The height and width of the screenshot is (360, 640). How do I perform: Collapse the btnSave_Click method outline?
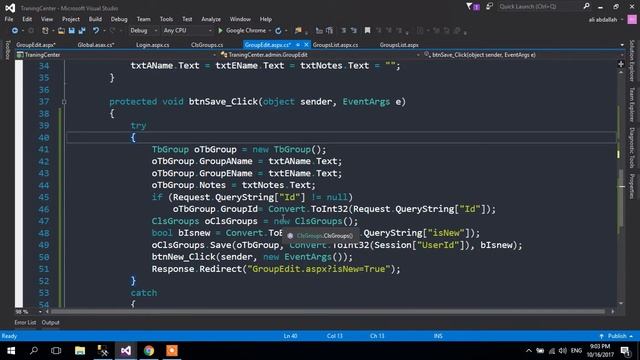(x=64, y=102)
